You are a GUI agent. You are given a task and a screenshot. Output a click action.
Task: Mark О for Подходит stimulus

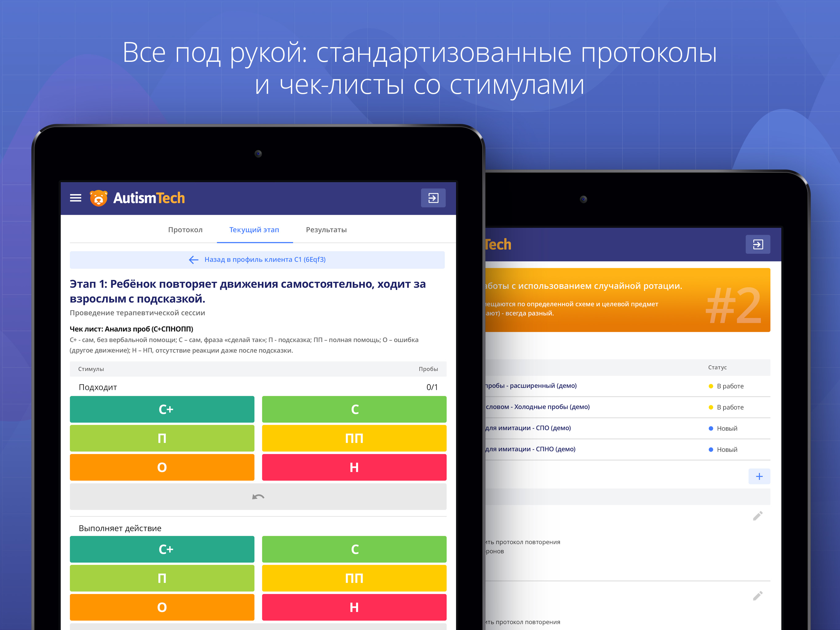click(x=162, y=467)
